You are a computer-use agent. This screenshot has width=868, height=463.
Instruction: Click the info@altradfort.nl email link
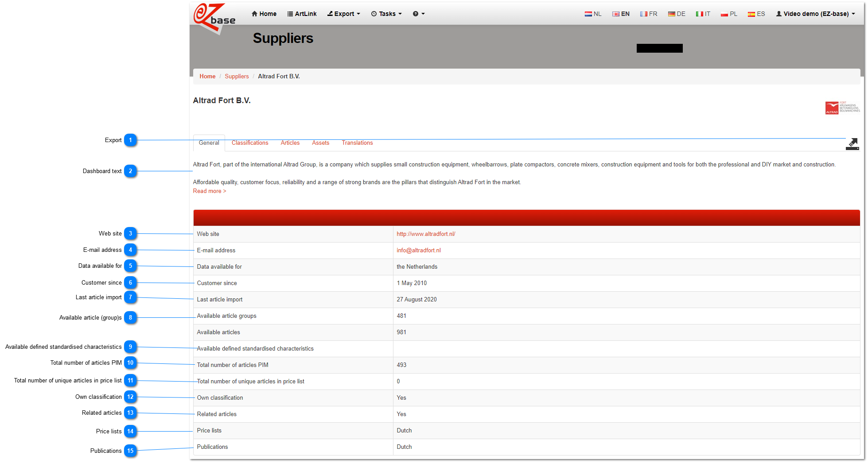pyautogui.click(x=419, y=251)
